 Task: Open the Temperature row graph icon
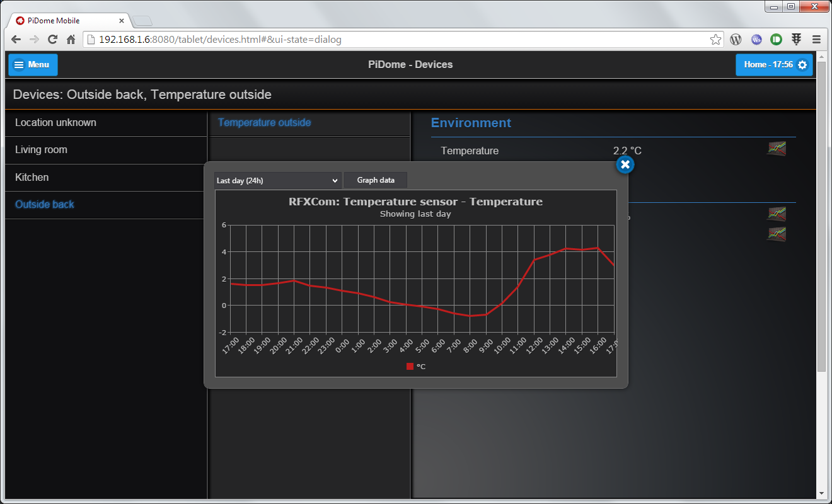[777, 149]
